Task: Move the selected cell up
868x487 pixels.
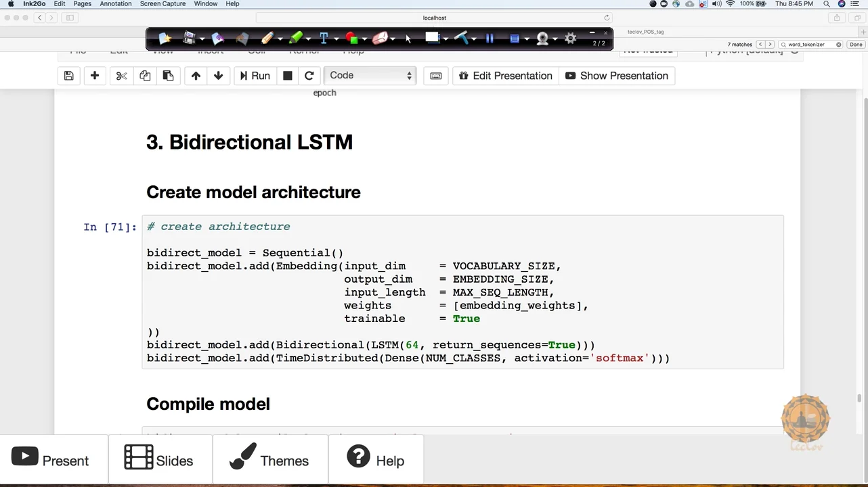Action: pos(196,76)
